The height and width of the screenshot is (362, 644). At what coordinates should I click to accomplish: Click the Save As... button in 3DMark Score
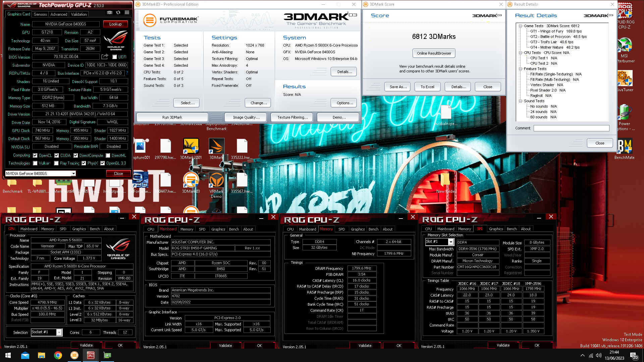(398, 87)
